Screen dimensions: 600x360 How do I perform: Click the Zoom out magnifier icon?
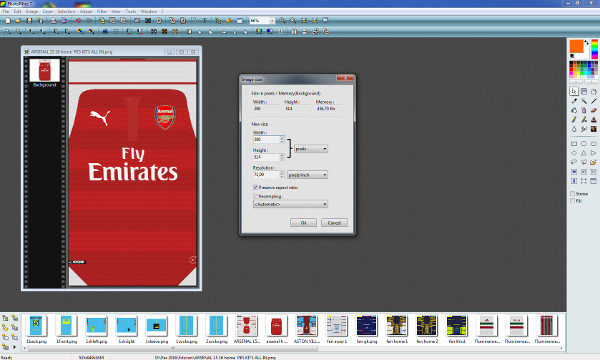point(293,21)
